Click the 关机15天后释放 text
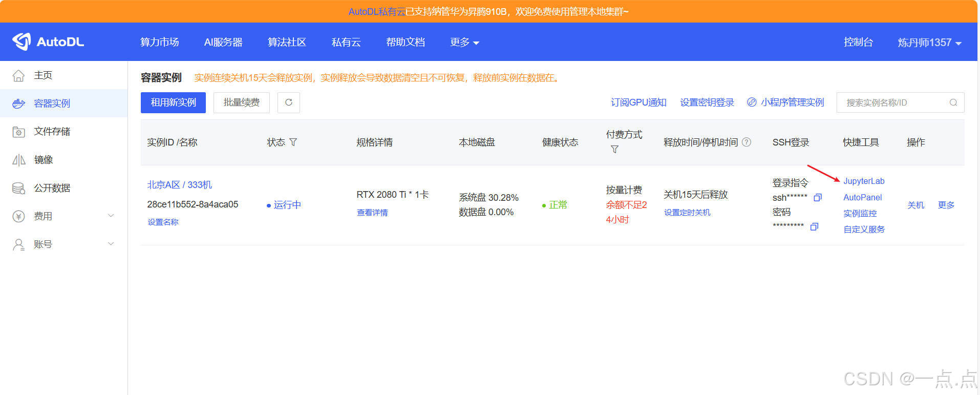The height and width of the screenshot is (395, 980). (695, 195)
